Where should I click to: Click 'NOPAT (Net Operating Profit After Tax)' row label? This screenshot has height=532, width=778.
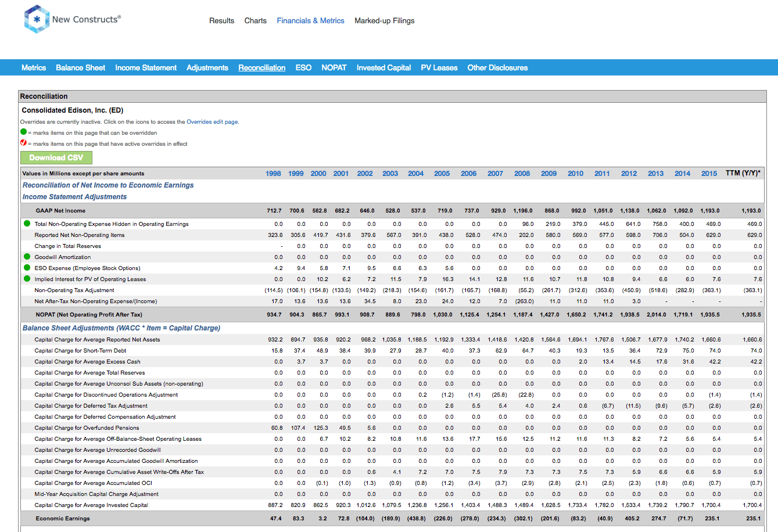89,314
